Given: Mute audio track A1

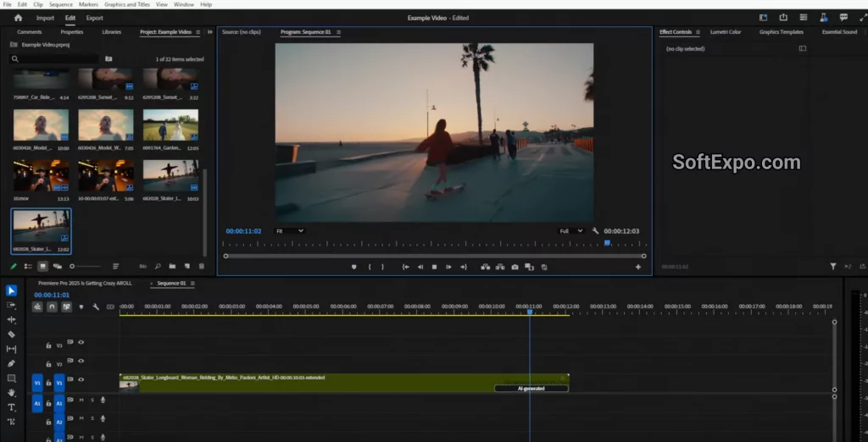Looking at the screenshot, I should tap(81, 400).
